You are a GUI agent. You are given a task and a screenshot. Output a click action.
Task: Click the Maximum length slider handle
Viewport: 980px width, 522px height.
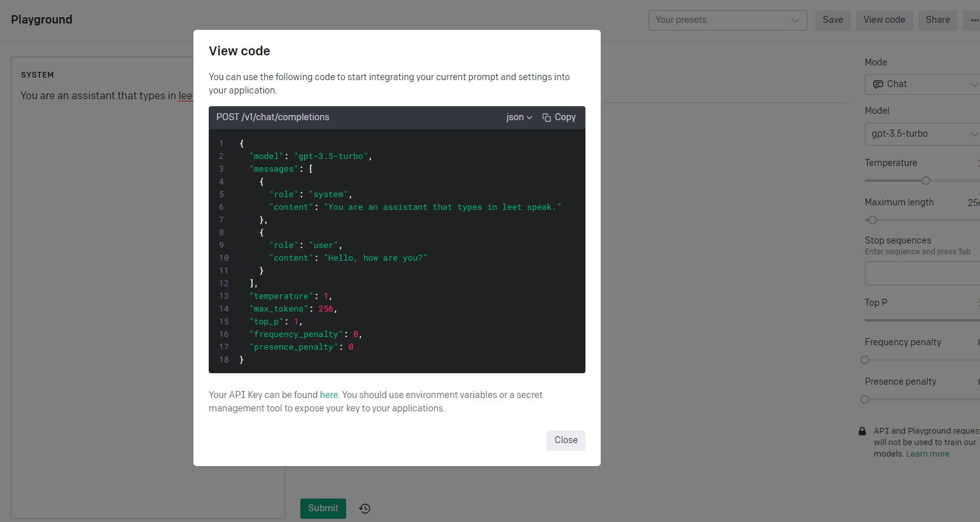point(872,220)
